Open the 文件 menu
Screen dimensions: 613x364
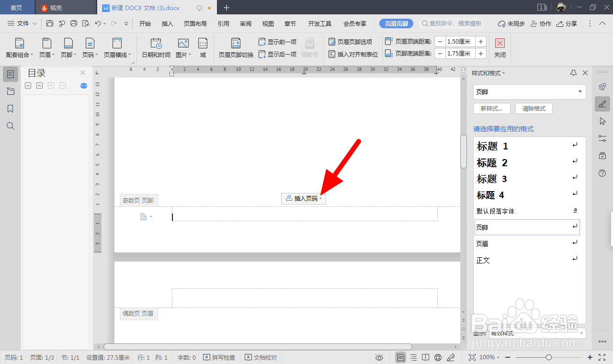coord(23,23)
